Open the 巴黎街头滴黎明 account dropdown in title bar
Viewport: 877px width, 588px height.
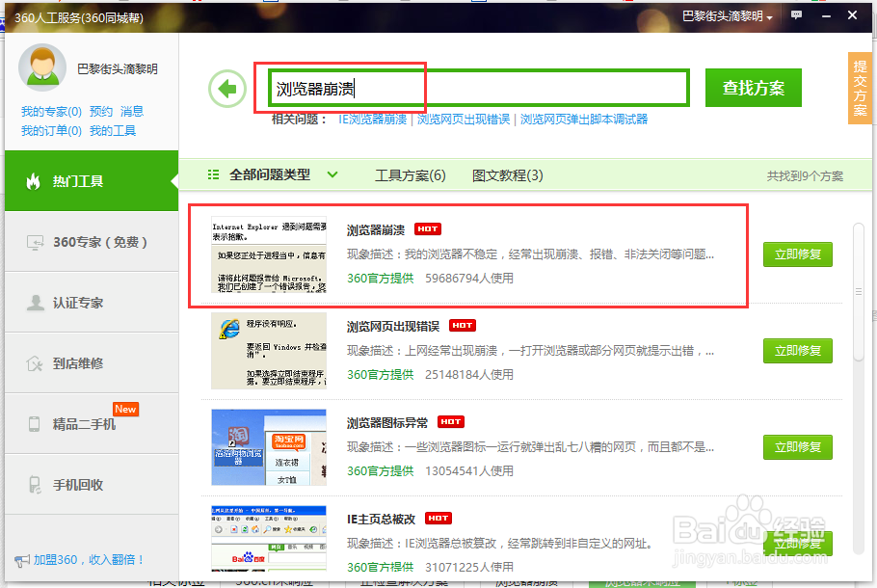727,16
